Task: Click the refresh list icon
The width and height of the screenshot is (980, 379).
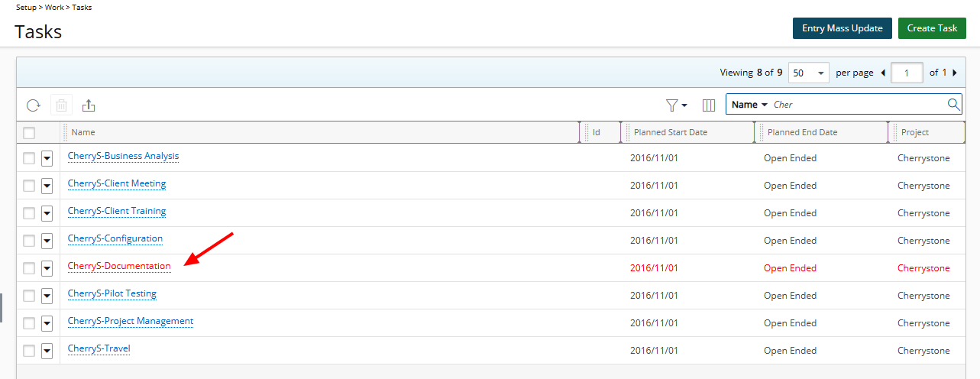Action: pos(33,105)
